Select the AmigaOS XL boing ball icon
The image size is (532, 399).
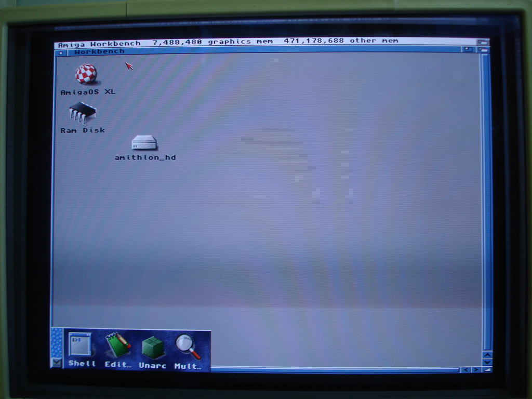tap(86, 74)
